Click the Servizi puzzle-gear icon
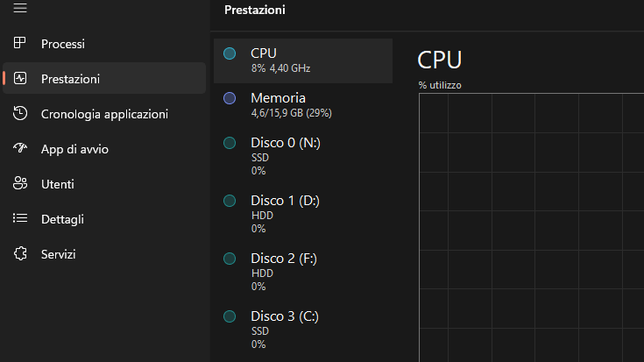This screenshot has width=644, height=362. (19, 253)
